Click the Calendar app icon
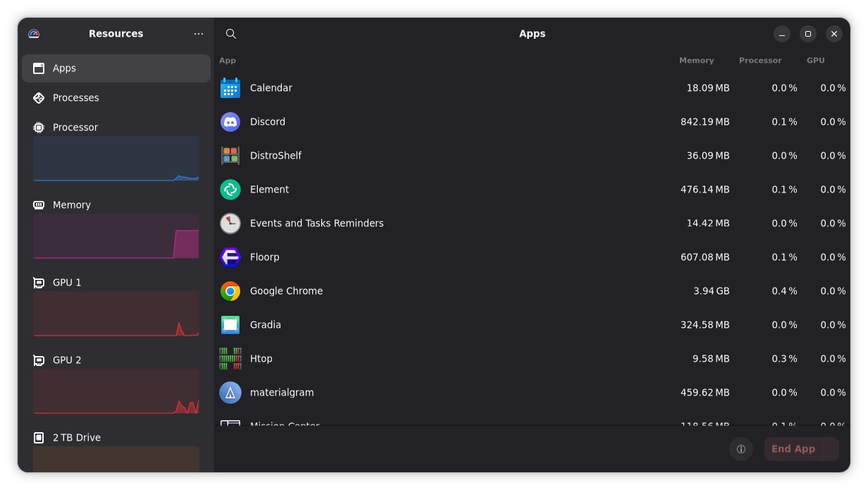The image size is (868, 490). pos(230,88)
